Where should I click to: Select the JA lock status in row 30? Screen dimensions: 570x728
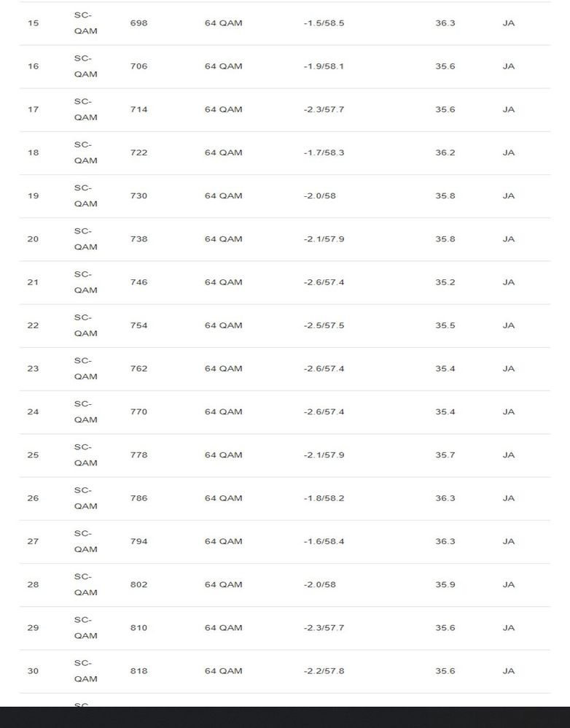(x=508, y=671)
